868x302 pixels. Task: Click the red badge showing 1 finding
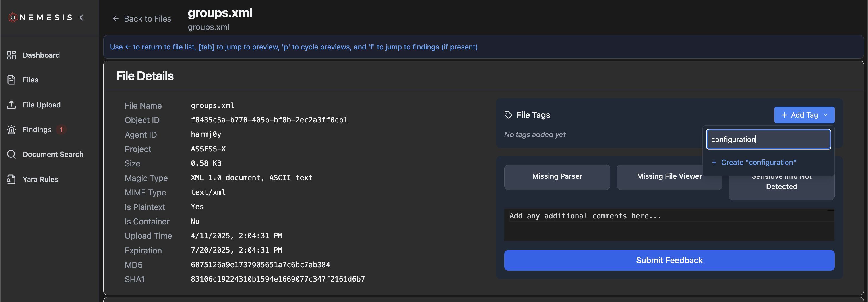pos(61,129)
